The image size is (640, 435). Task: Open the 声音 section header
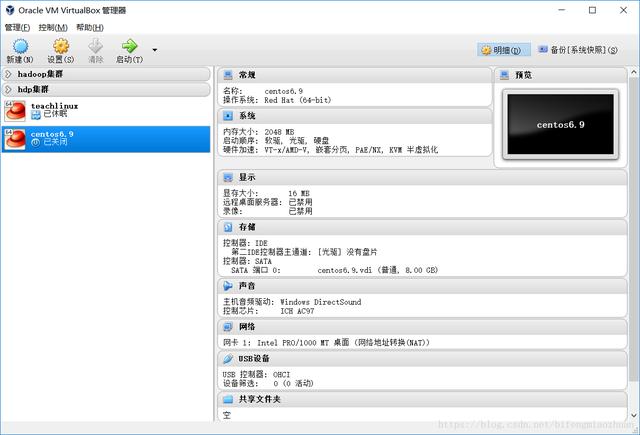(422, 286)
